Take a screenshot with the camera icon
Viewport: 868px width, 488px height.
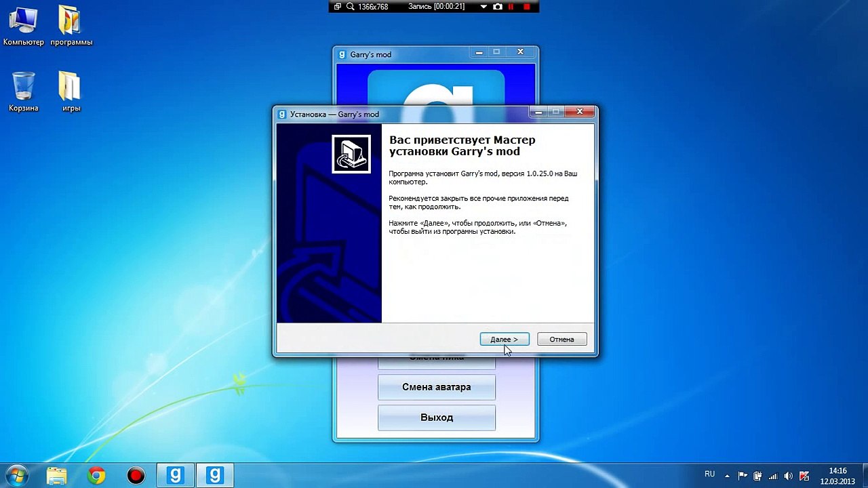498,6
